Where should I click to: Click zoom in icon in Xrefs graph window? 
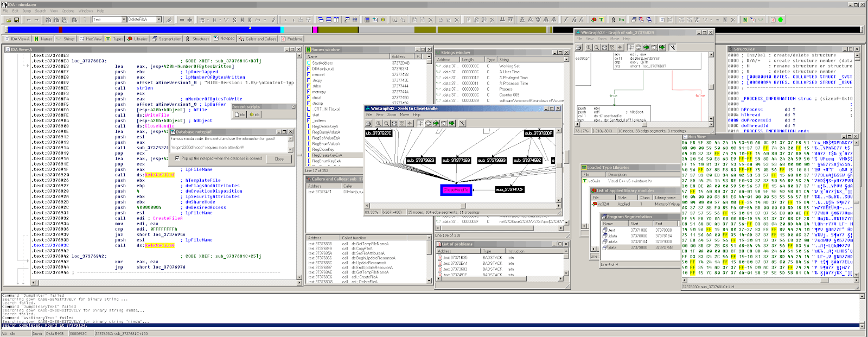(x=378, y=123)
